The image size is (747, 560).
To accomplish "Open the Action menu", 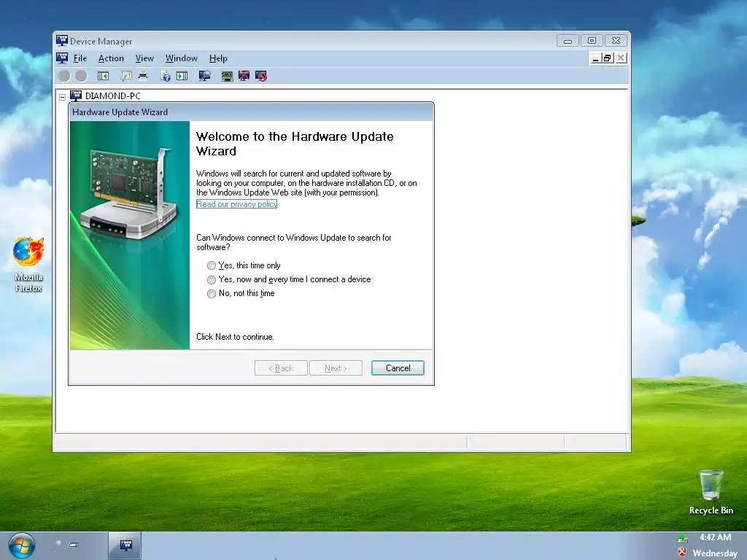I will tap(111, 58).
